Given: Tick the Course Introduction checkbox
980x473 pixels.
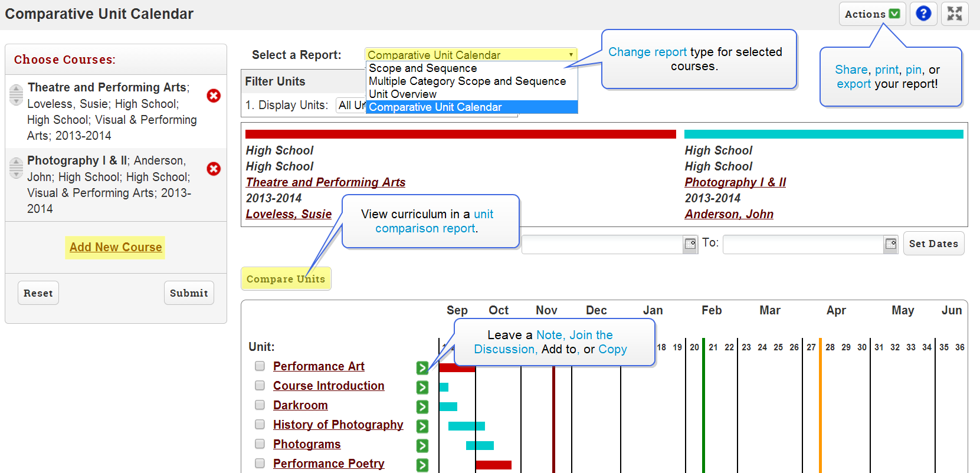Looking at the screenshot, I should point(260,386).
